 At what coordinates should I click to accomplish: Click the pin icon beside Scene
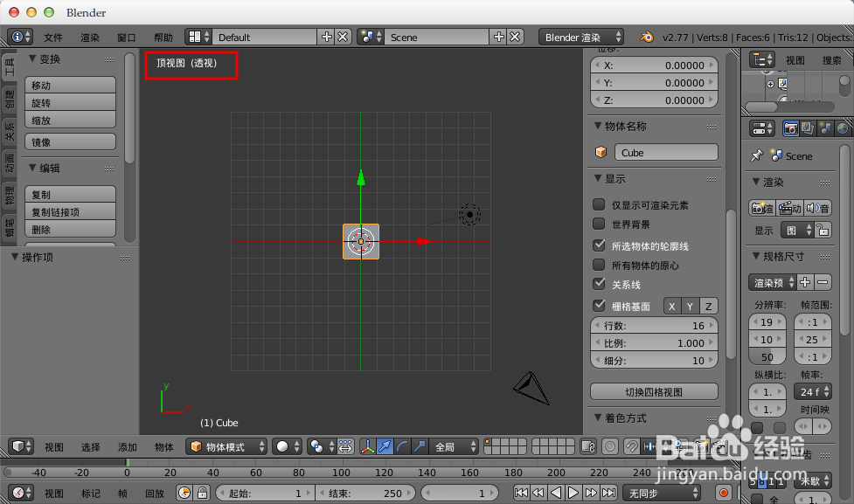click(x=756, y=156)
